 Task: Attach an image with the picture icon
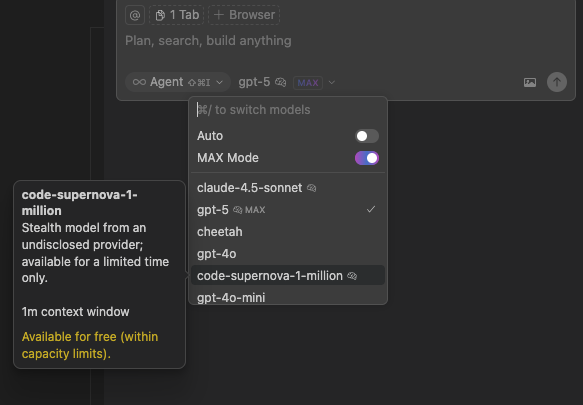click(x=530, y=82)
